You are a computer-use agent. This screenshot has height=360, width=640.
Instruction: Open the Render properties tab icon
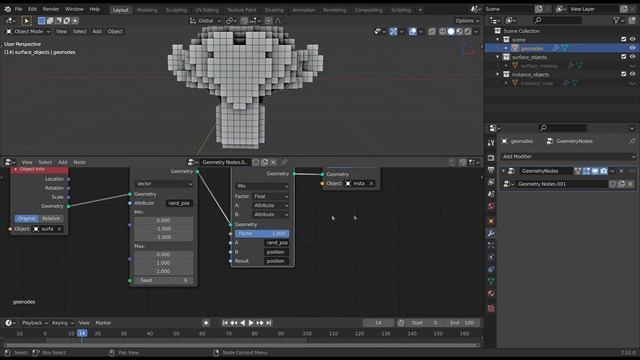(x=491, y=158)
